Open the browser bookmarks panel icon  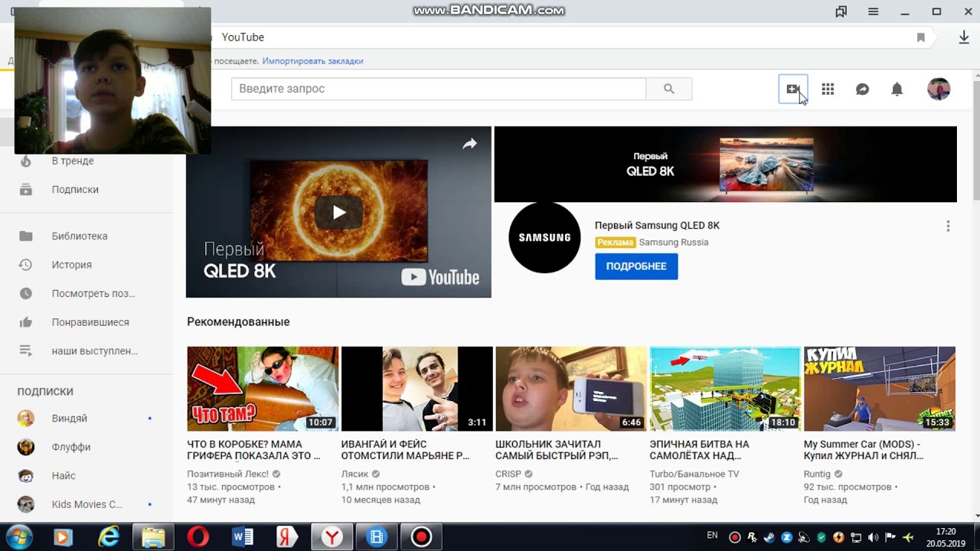coord(841,11)
